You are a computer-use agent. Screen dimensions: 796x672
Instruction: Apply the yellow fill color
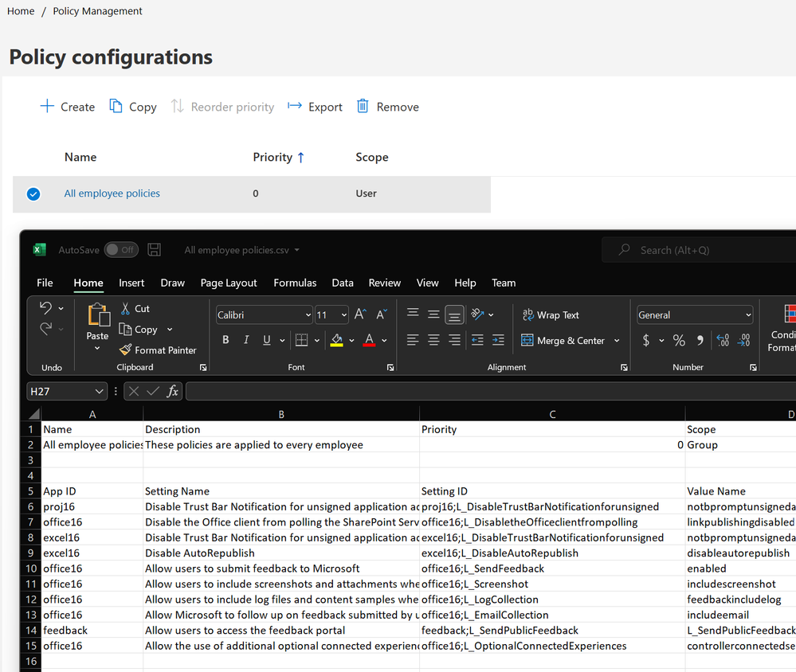[x=336, y=340]
